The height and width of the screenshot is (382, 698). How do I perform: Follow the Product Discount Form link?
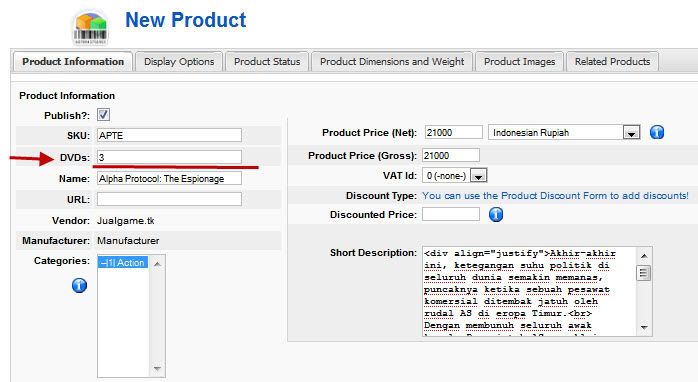[555, 195]
